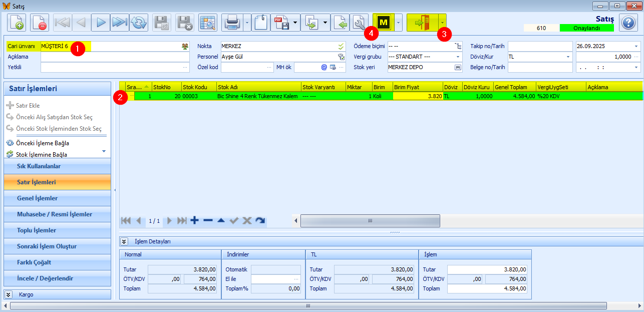
Task: Jump to the last record in toolbar
Action: (119, 23)
